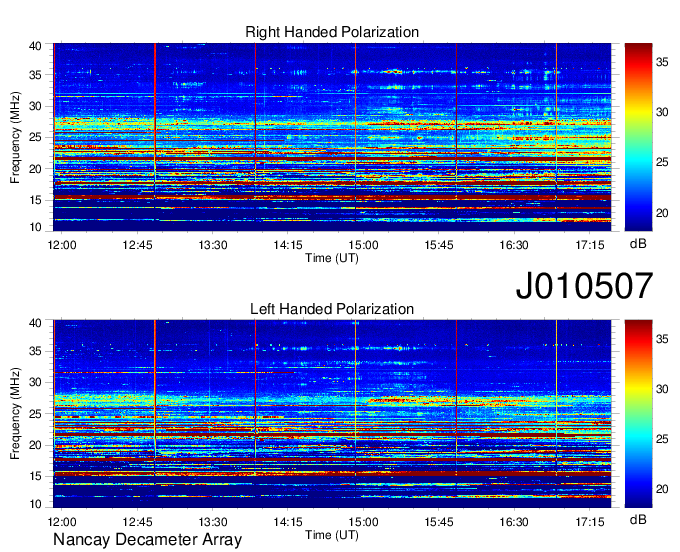
Task: Click the "10" frequency tick of the upper plot
Action: pyautogui.click(x=35, y=227)
